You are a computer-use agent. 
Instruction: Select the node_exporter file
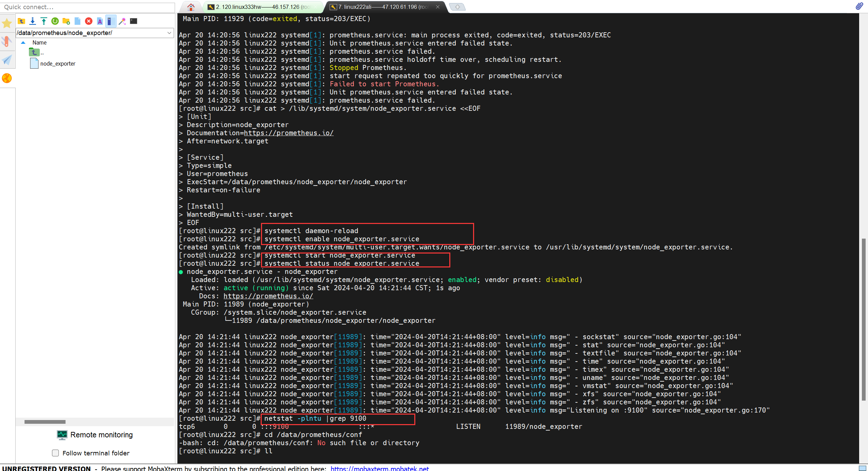pos(57,64)
